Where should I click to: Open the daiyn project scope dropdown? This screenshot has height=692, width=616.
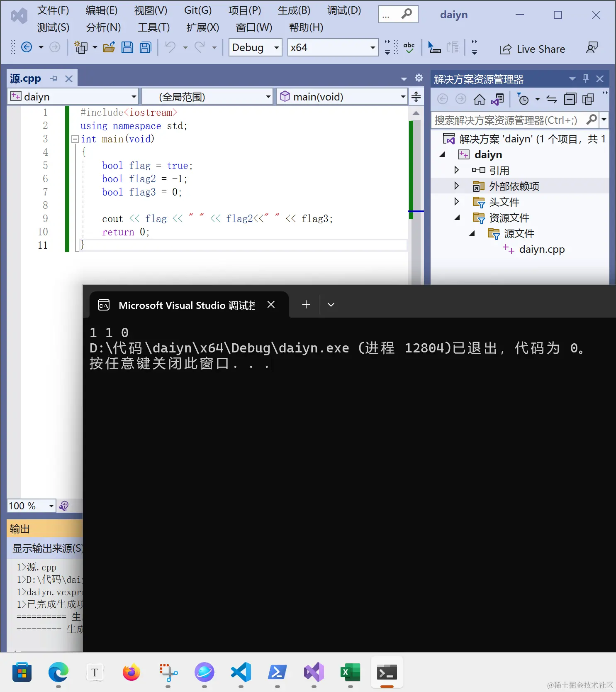[x=73, y=97]
